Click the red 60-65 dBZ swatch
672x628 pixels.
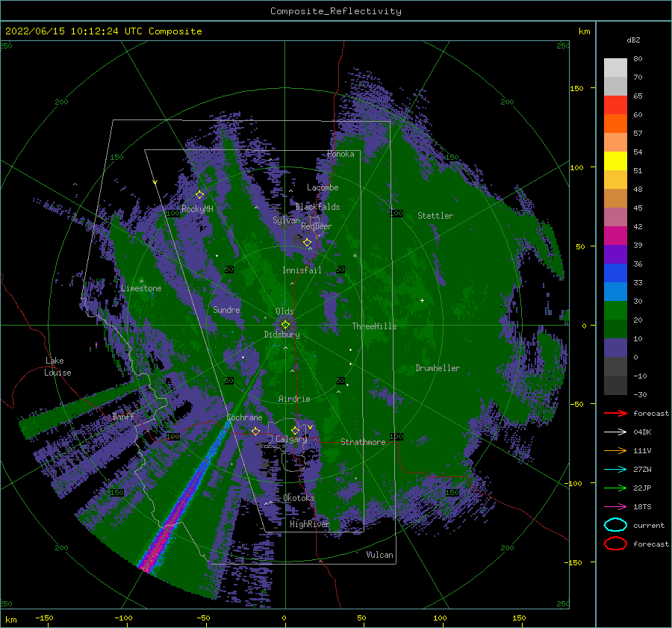(615, 105)
